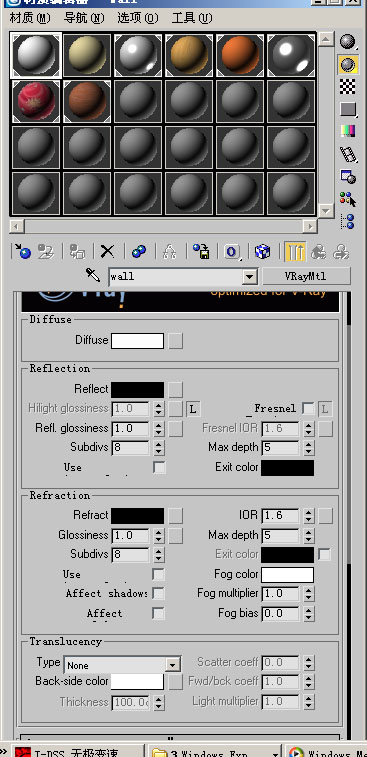Click Fog multiplier spinner arrows
The width and height of the screenshot is (367, 757).
point(309,593)
